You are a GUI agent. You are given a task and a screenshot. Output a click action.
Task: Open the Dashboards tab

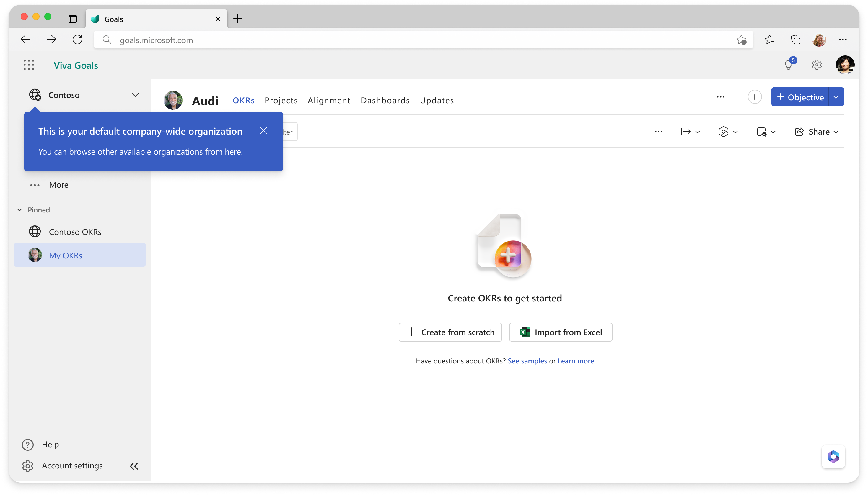[x=385, y=100]
